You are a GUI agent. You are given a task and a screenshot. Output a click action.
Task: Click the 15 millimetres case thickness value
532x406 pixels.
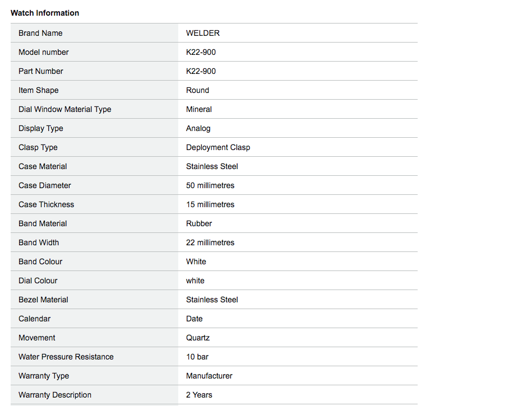tap(210, 204)
